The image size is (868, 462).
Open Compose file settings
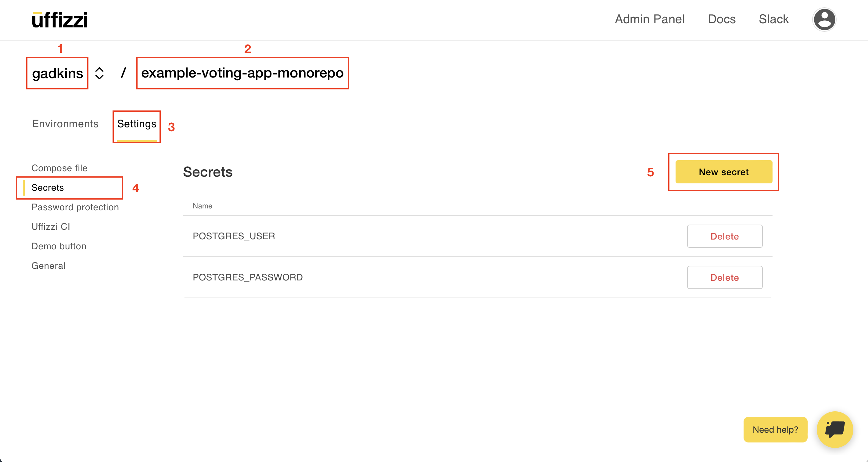[59, 168]
